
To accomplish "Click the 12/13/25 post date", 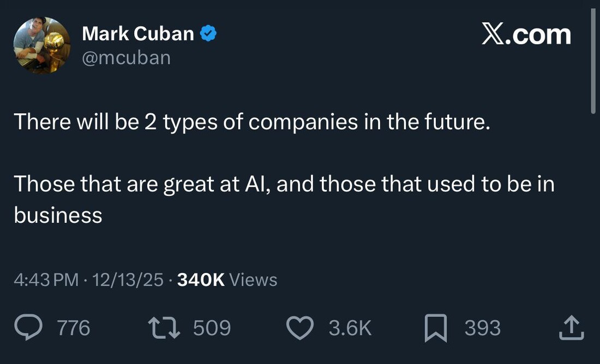I will click(x=128, y=280).
